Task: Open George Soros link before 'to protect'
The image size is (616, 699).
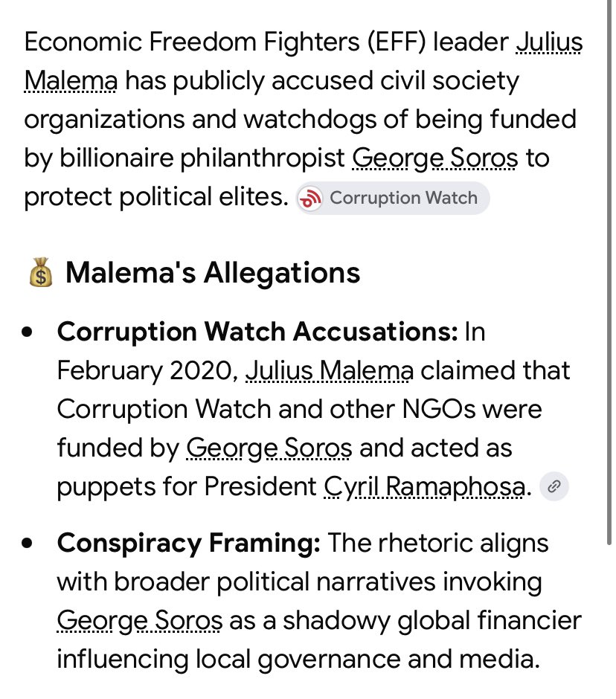Action: click(x=435, y=158)
